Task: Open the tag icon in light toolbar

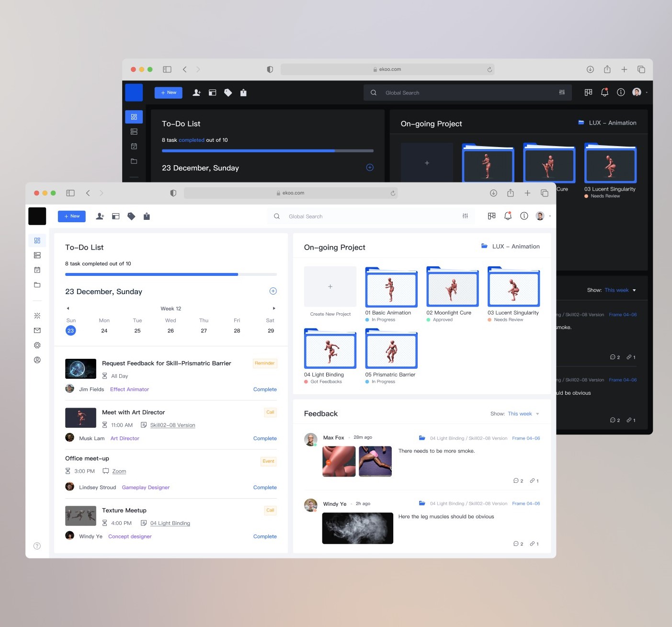Action: [x=131, y=217]
